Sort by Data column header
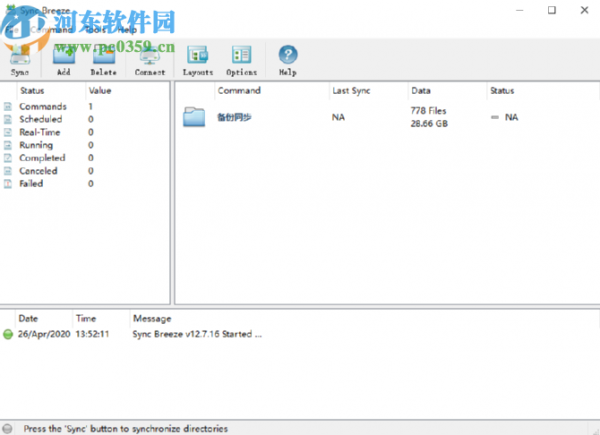This screenshot has height=435, width=600. [x=421, y=91]
